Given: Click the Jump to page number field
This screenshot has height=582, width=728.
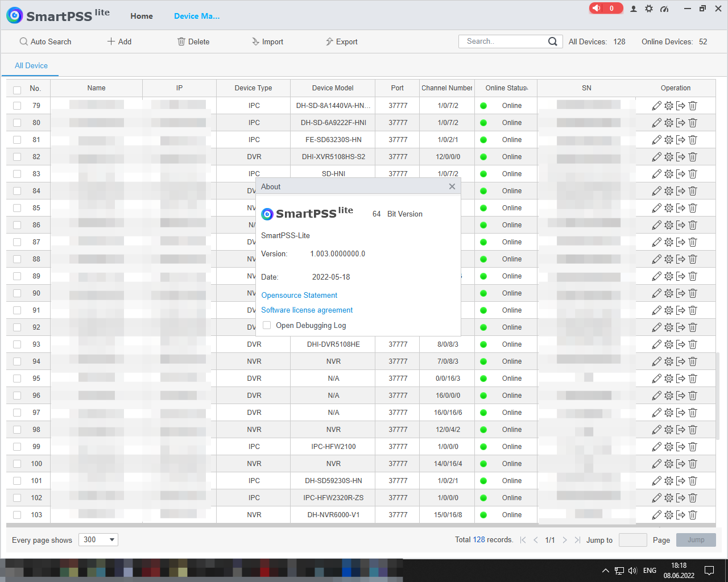Looking at the screenshot, I should pos(632,540).
